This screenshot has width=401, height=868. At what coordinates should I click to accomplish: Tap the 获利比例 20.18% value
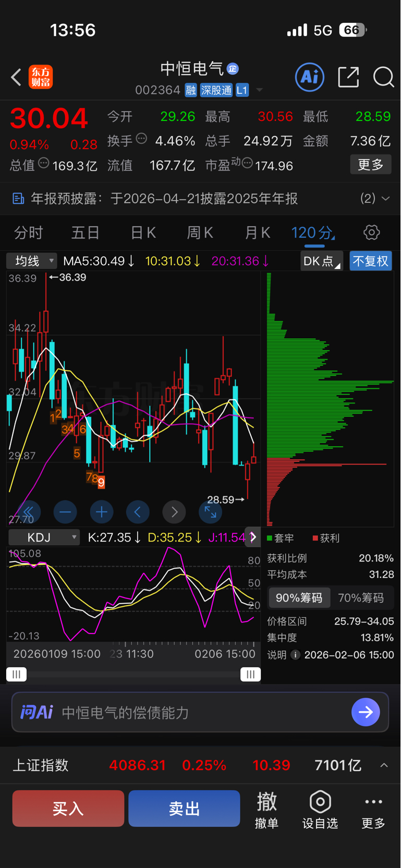[376, 558]
